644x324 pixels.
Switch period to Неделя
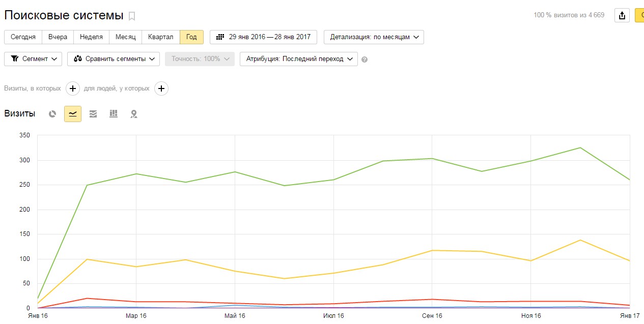(x=91, y=37)
